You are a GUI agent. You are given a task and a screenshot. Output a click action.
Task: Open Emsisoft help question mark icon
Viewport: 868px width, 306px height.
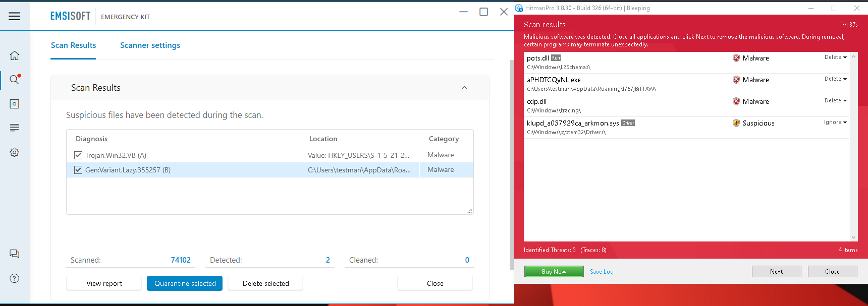pyautogui.click(x=15, y=278)
